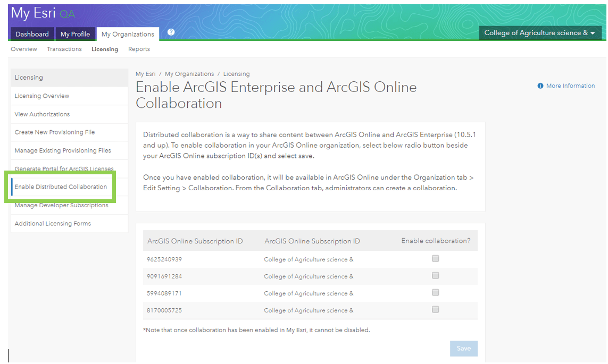The height and width of the screenshot is (364, 608).
Task: Click the Licensing breadcrumb link
Action: coord(237,74)
